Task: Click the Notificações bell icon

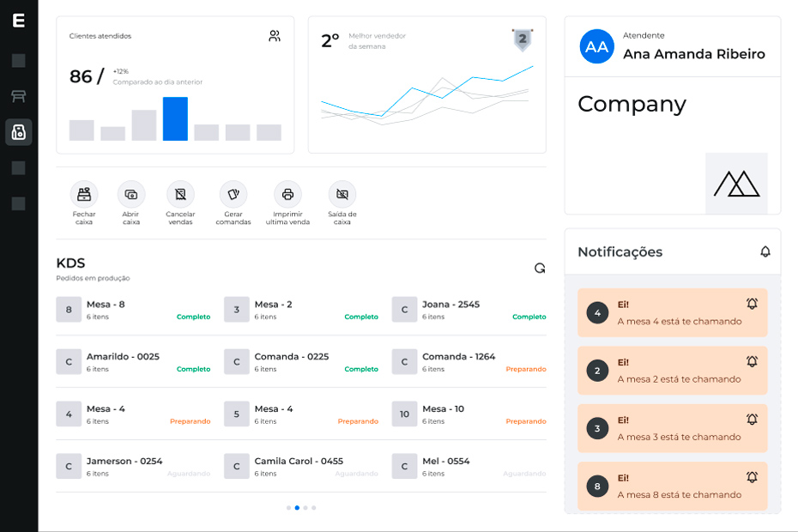Action: pyautogui.click(x=765, y=251)
